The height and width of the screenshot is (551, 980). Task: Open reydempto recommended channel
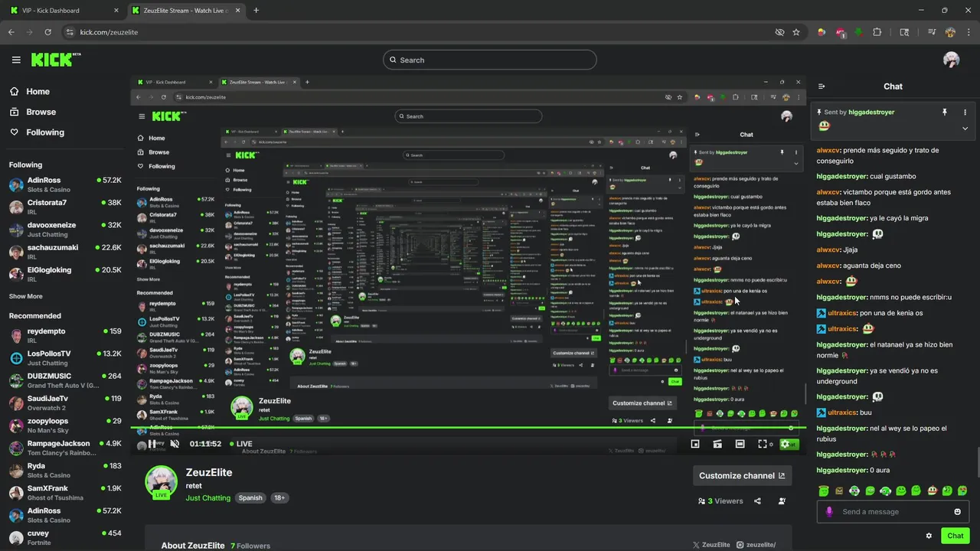click(x=65, y=335)
